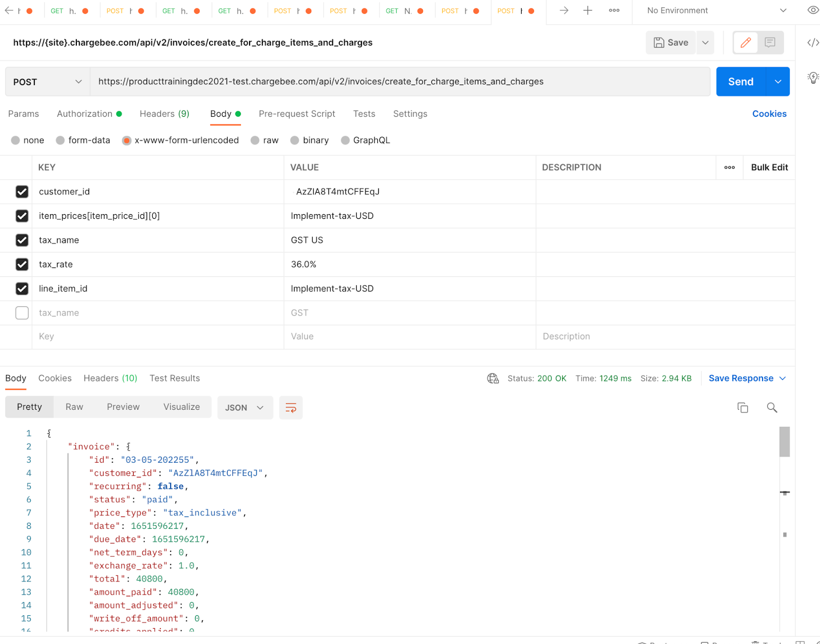Open the lightbulb info panel
Image resolution: width=820 pixels, height=644 pixels.
(813, 78)
